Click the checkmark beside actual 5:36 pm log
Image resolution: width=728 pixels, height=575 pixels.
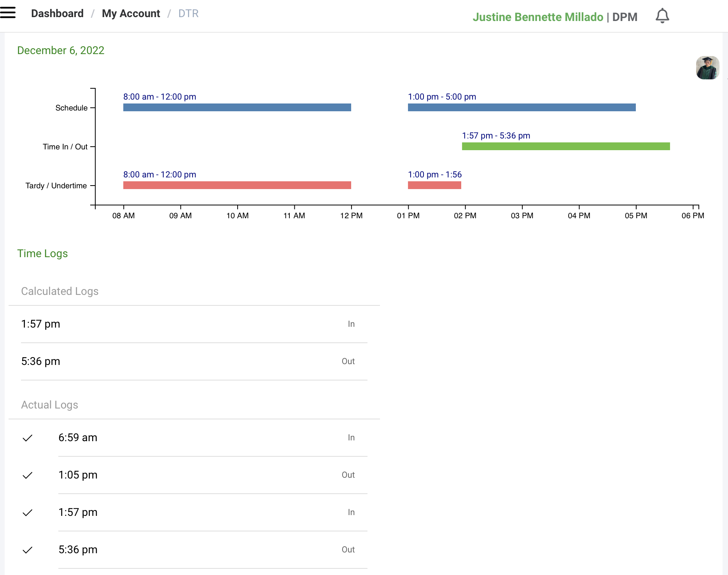(28, 550)
